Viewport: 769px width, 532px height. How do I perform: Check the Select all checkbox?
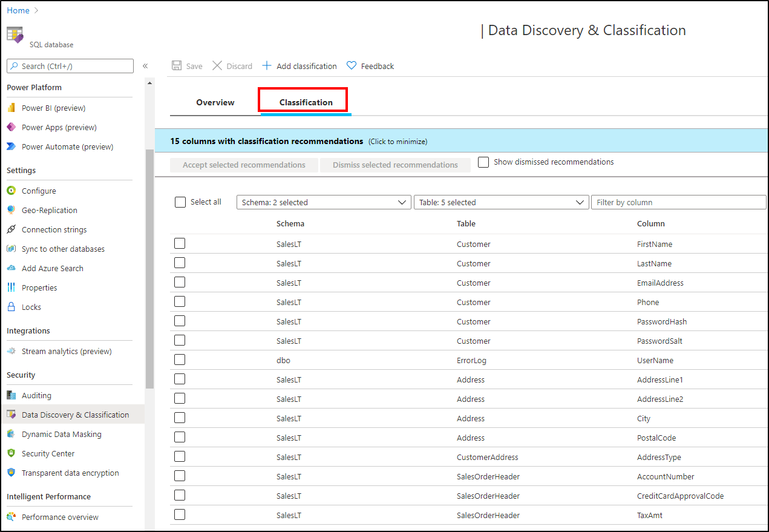click(180, 202)
